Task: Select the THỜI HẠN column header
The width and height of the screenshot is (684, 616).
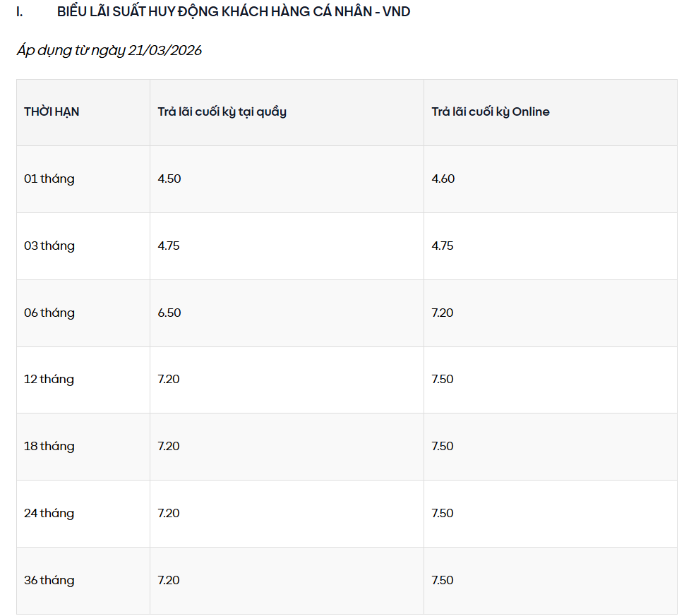Action: (x=52, y=111)
